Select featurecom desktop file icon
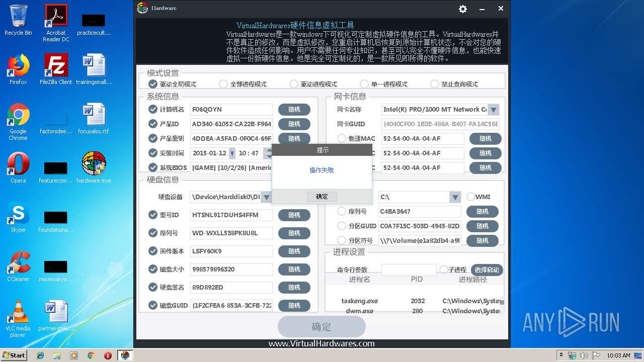644x362 pixels. [x=56, y=172]
